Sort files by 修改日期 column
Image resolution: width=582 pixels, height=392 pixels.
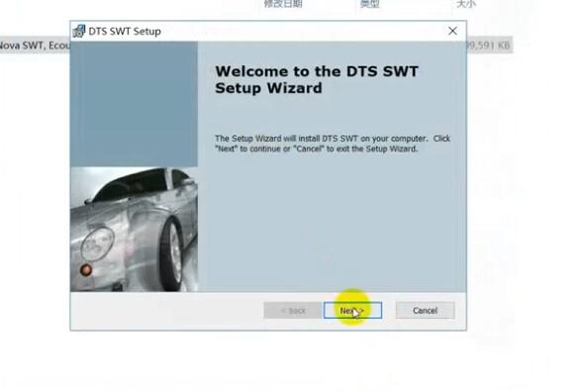(283, 4)
